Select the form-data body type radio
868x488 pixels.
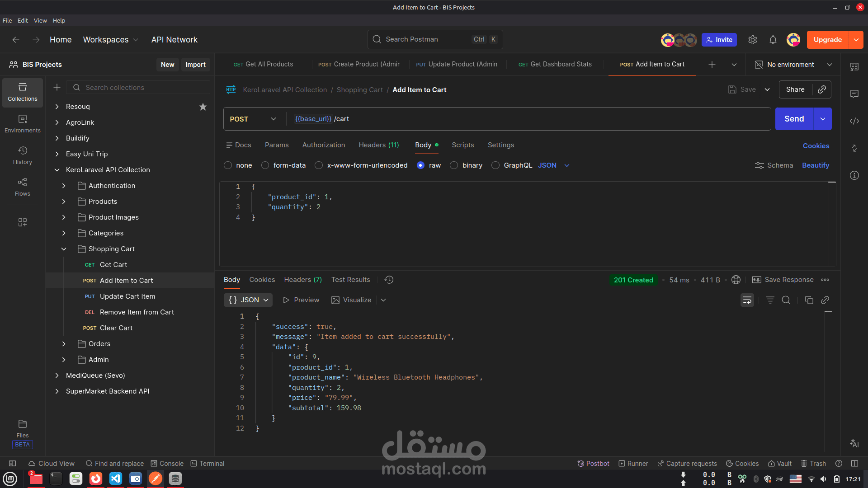coord(265,165)
